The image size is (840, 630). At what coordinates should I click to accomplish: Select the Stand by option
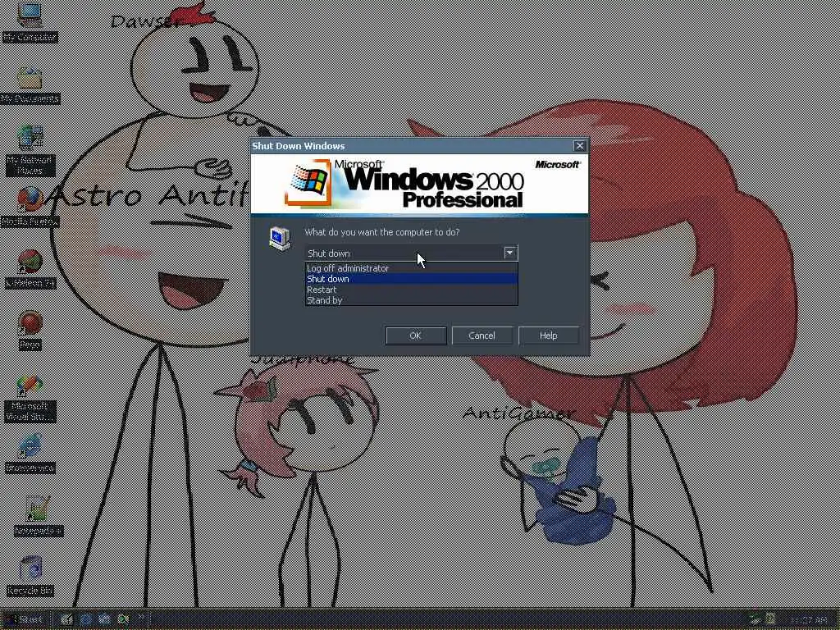tap(412, 300)
